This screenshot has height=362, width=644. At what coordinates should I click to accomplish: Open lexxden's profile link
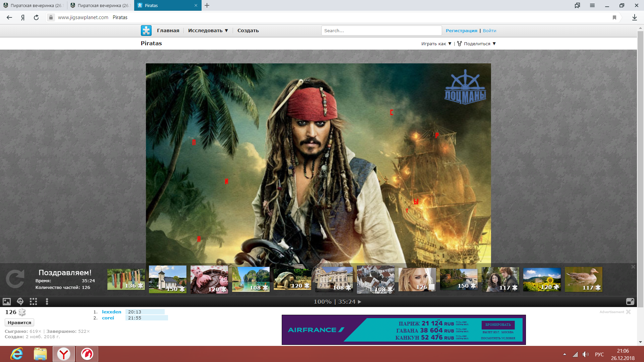tap(111, 312)
